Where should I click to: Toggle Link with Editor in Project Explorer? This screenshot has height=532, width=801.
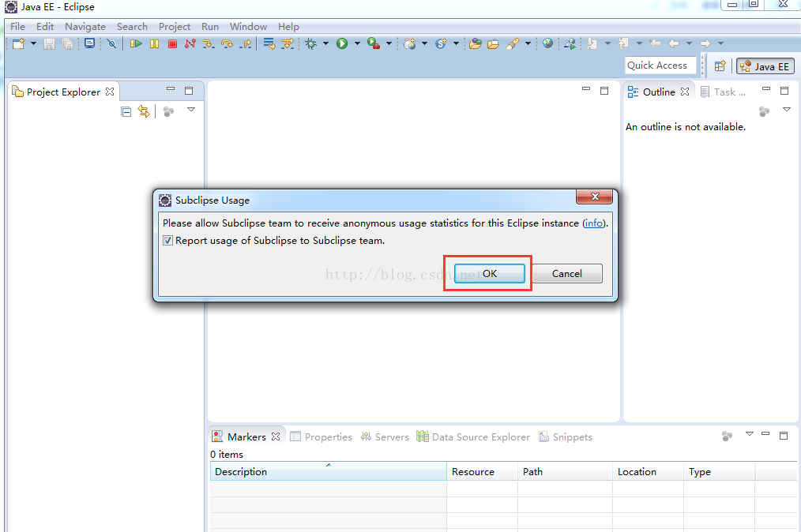point(144,111)
